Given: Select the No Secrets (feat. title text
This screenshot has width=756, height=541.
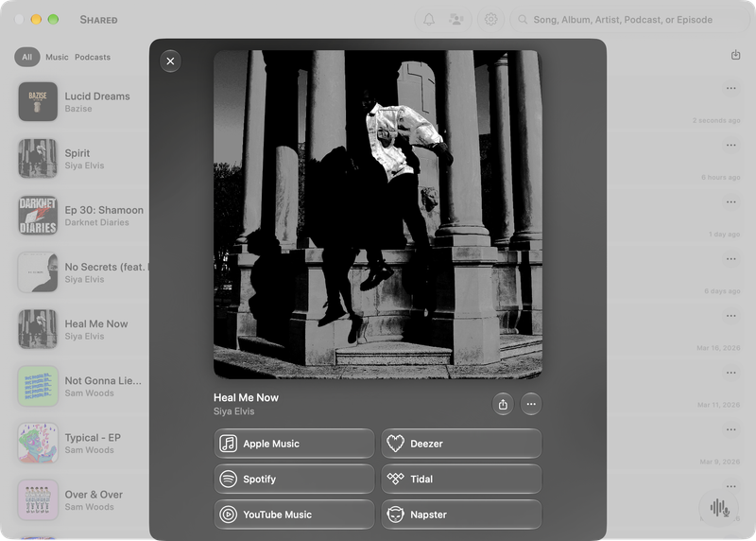Looking at the screenshot, I should tap(107, 267).
